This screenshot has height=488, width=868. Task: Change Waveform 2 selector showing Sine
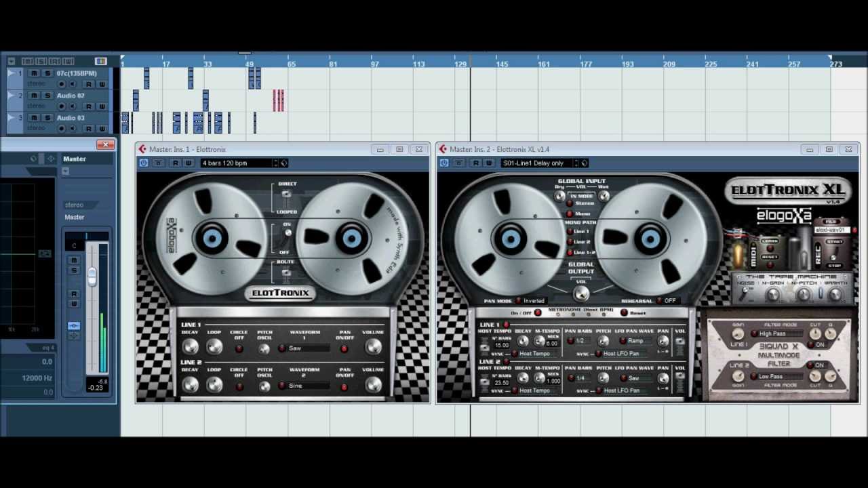[x=303, y=386]
